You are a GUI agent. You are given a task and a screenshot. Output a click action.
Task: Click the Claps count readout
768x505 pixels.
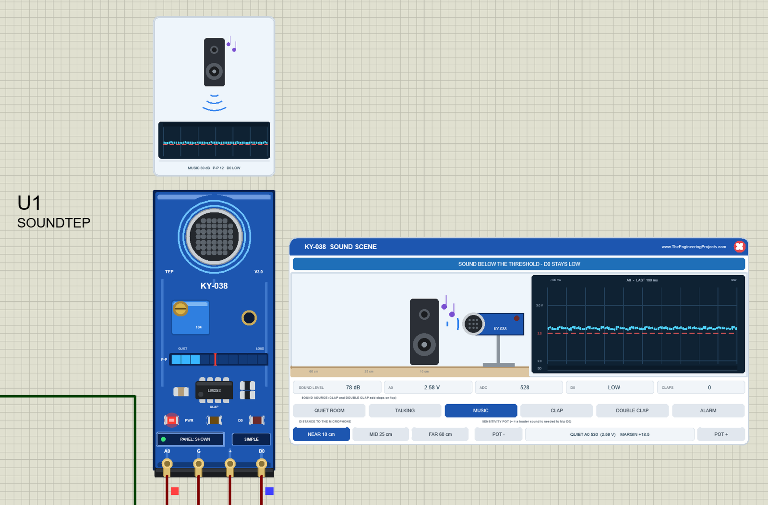pyautogui.click(x=701, y=387)
